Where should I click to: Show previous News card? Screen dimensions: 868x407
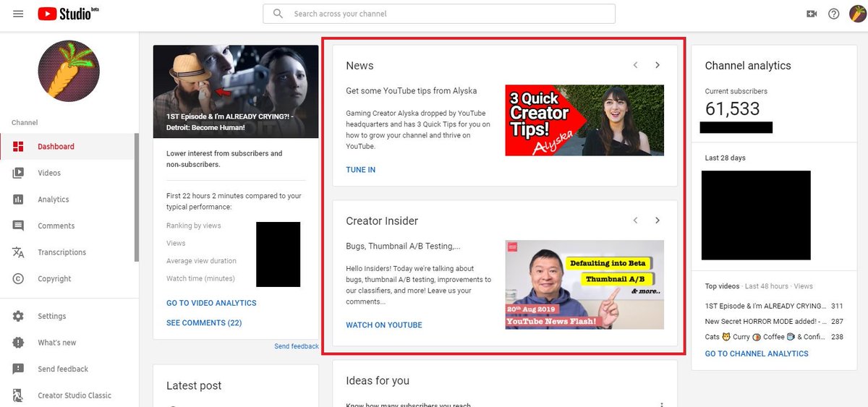636,65
